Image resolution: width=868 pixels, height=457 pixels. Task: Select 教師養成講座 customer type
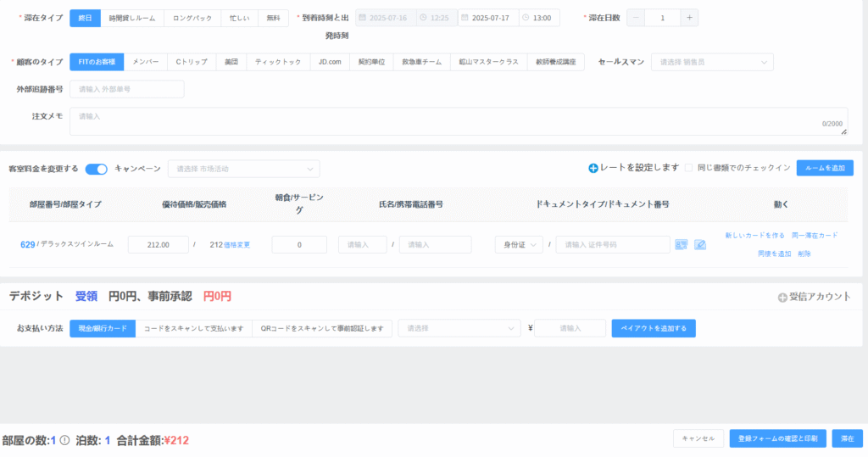556,62
